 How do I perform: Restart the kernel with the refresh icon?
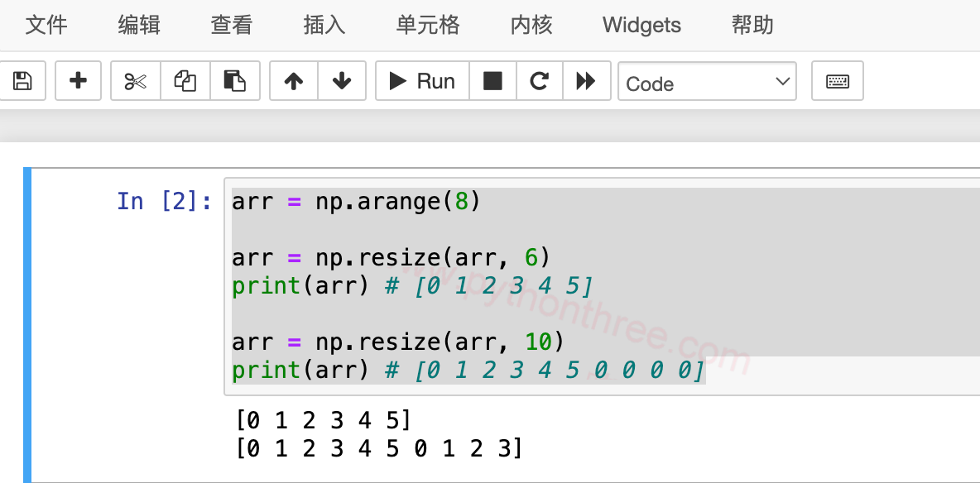[540, 80]
